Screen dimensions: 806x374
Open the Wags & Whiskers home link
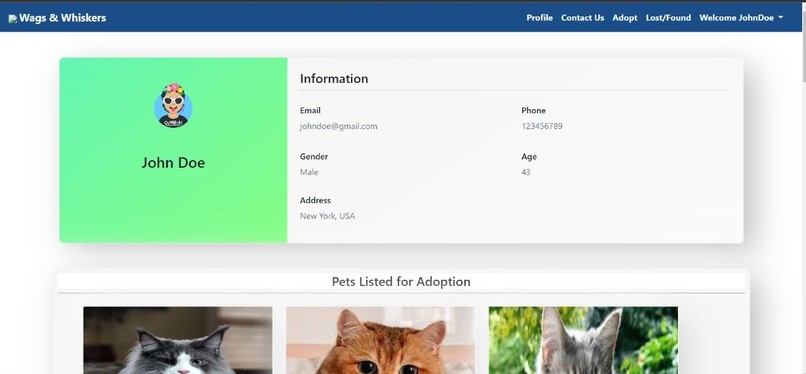(x=57, y=18)
